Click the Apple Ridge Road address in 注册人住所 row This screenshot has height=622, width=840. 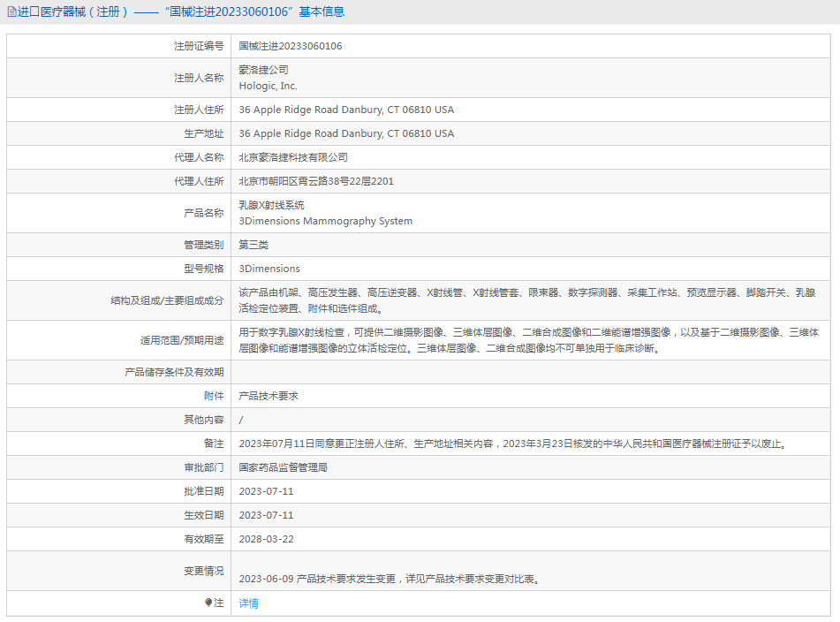[346, 110]
